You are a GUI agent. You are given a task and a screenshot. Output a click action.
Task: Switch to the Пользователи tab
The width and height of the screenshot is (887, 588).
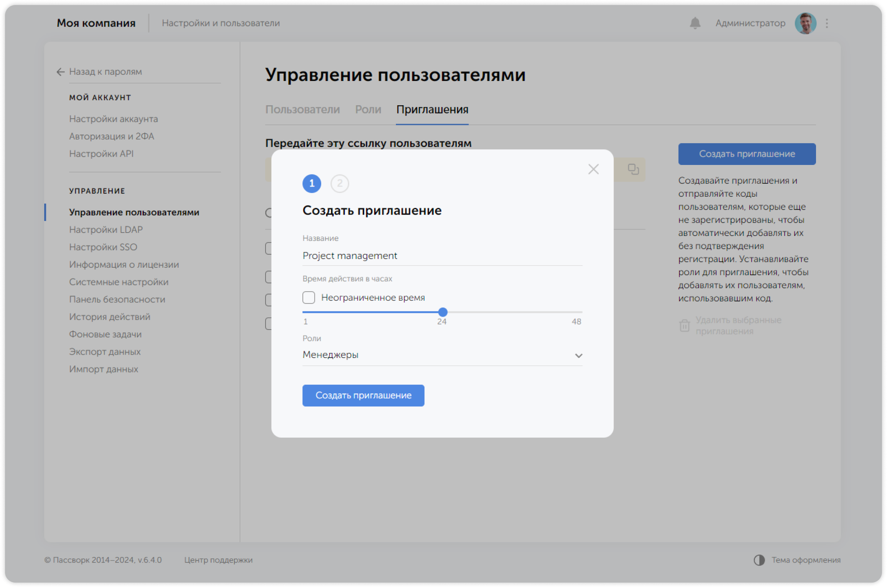303,109
